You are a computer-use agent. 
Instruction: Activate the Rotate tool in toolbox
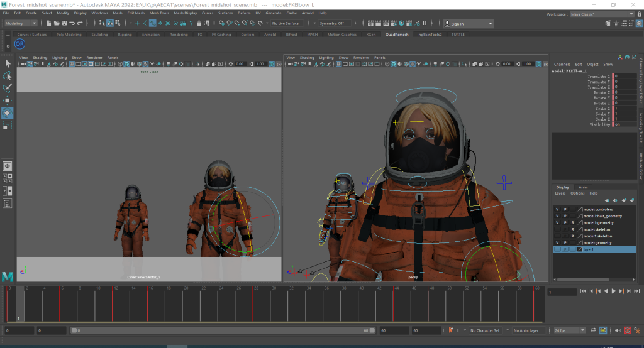tap(8, 113)
